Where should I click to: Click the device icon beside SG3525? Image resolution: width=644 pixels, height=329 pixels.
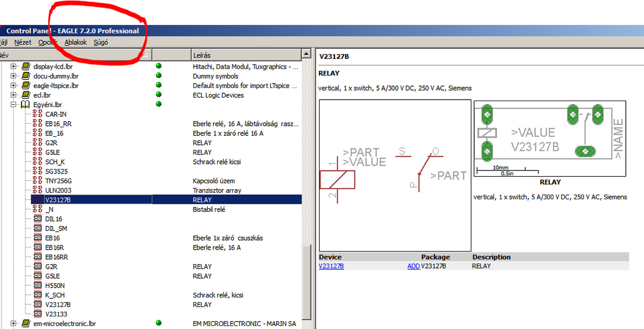click(x=38, y=172)
